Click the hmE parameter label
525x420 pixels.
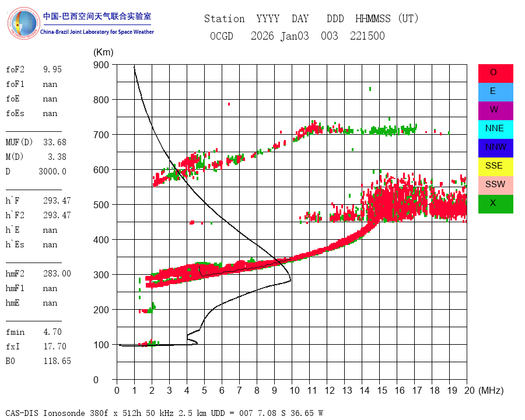click(13, 303)
